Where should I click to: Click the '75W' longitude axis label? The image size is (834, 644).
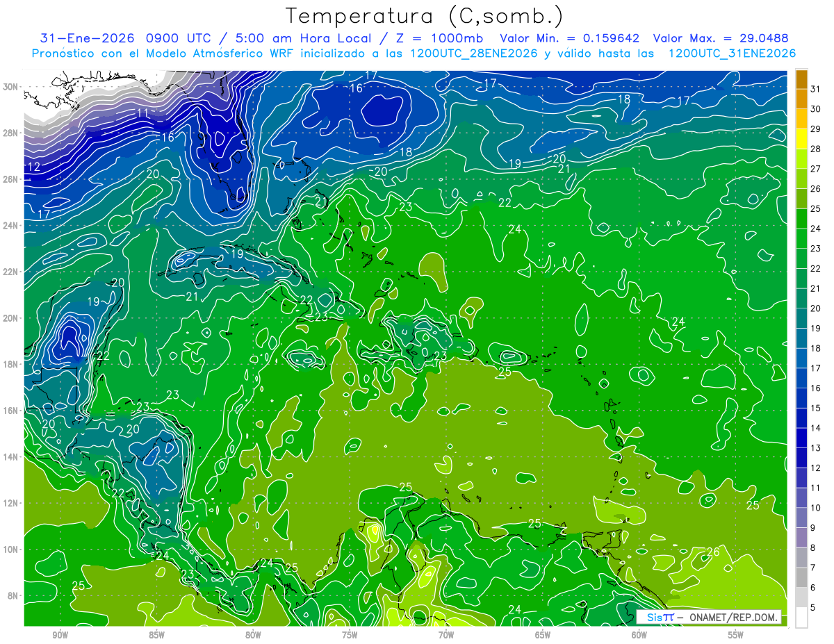[350, 635]
